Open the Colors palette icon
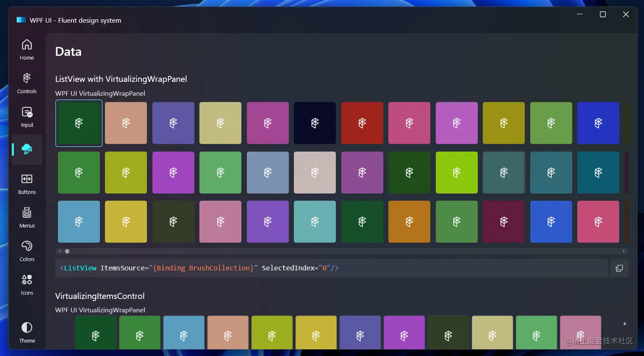 (x=26, y=250)
